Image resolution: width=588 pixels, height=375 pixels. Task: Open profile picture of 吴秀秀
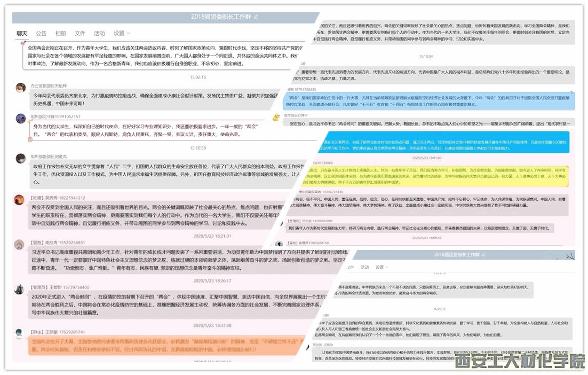pyautogui.click(x=21, y=199)
